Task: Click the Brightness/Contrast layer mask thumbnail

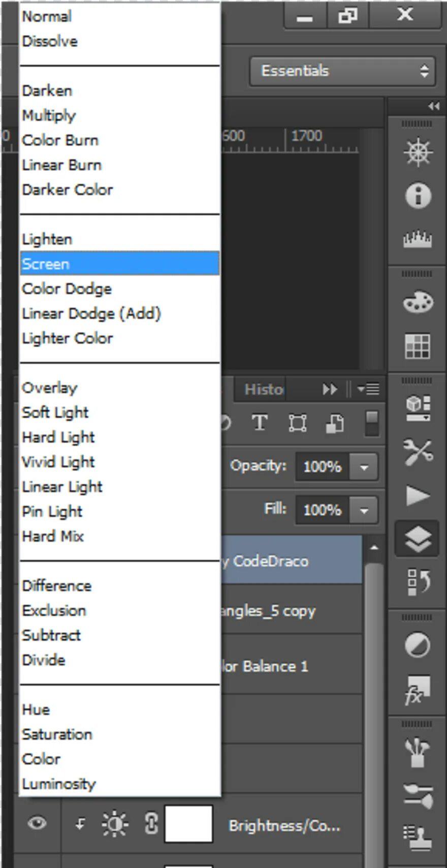Action: 188,823
